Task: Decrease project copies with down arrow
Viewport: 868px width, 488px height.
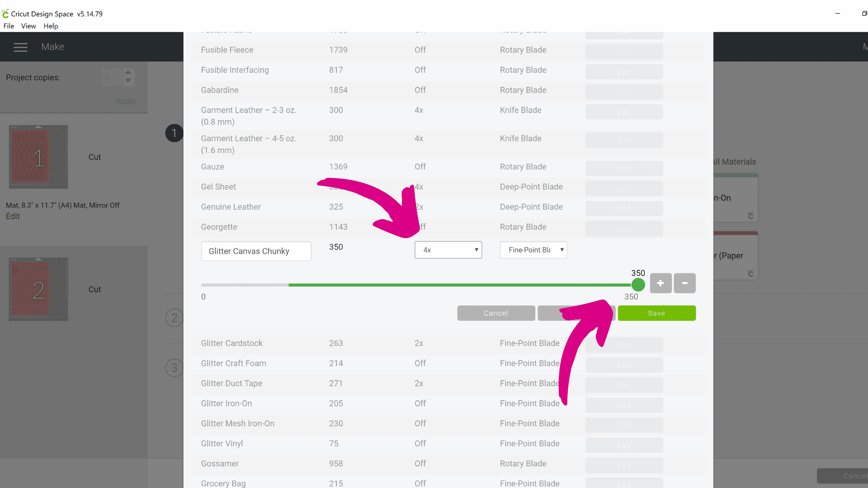Action: (x=128, y=81)
